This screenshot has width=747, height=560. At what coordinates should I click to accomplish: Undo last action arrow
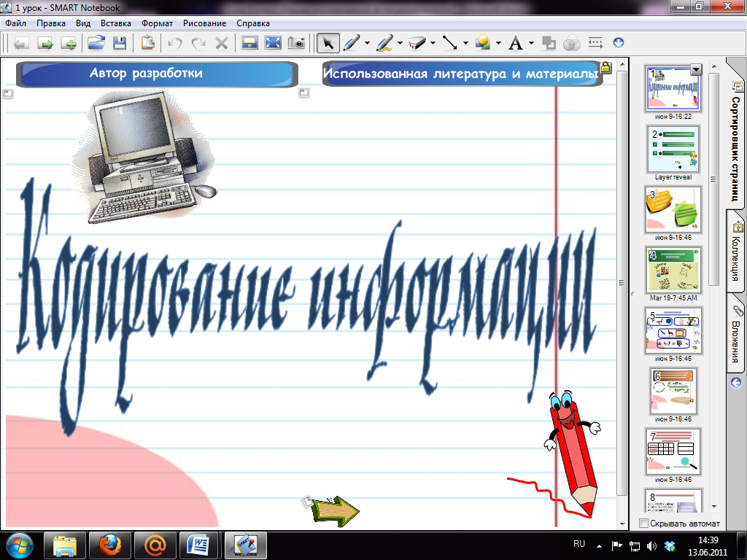[x=175, y=43]
